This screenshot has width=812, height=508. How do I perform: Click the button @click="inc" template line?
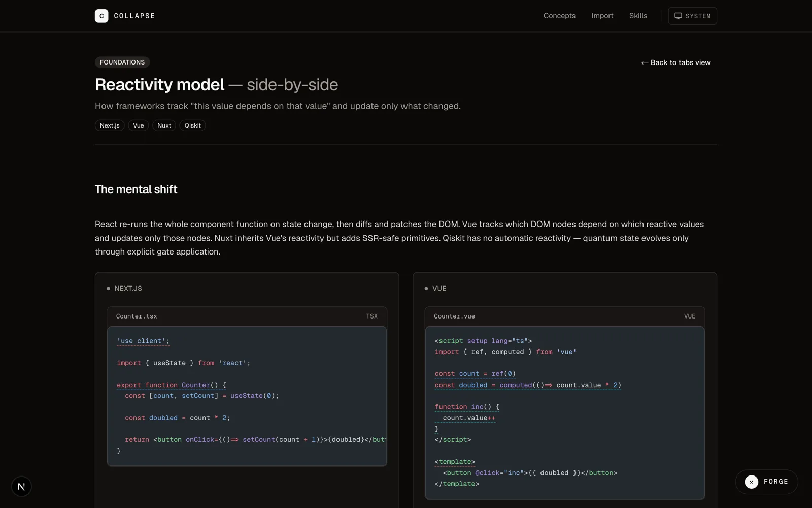[530, 472]
